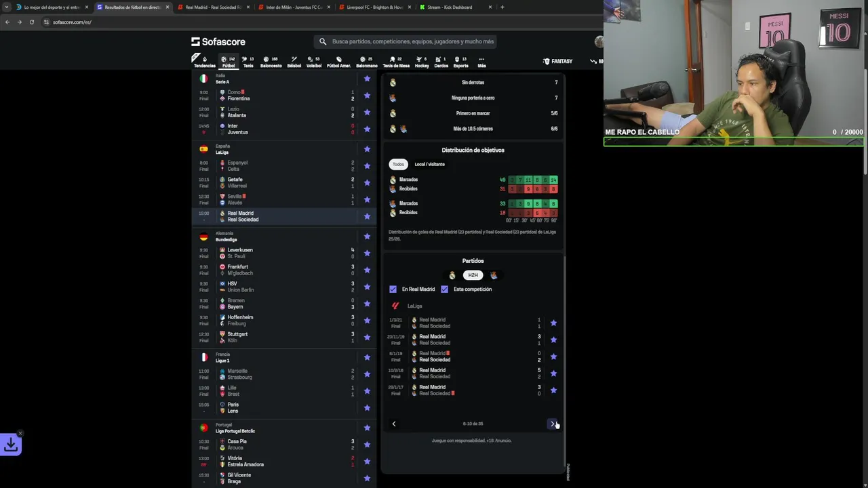Select the Esports category icon
The width and height of the screenshot is (868, 488).
tap(460, 62)
